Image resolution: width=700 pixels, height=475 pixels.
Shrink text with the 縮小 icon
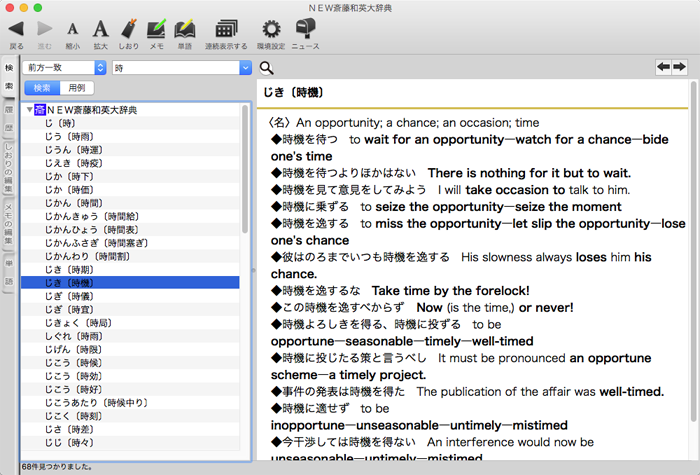coord(72,29)
